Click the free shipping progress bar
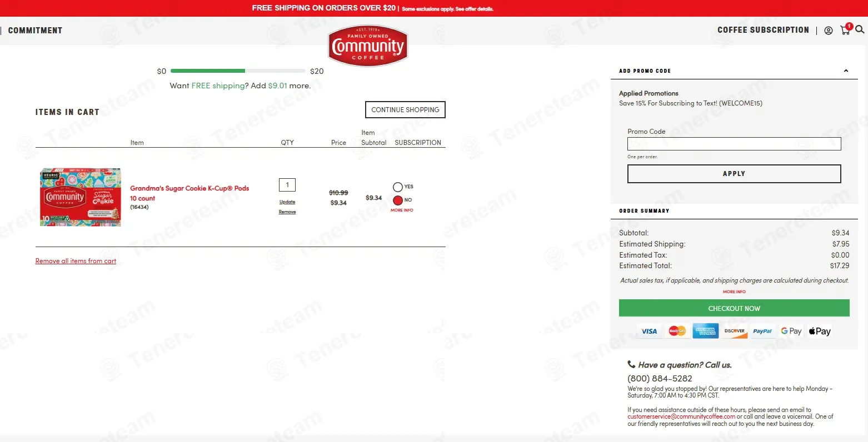Image resolution: width=868 pixels, height=442 pixels. [x=238, y=71]
